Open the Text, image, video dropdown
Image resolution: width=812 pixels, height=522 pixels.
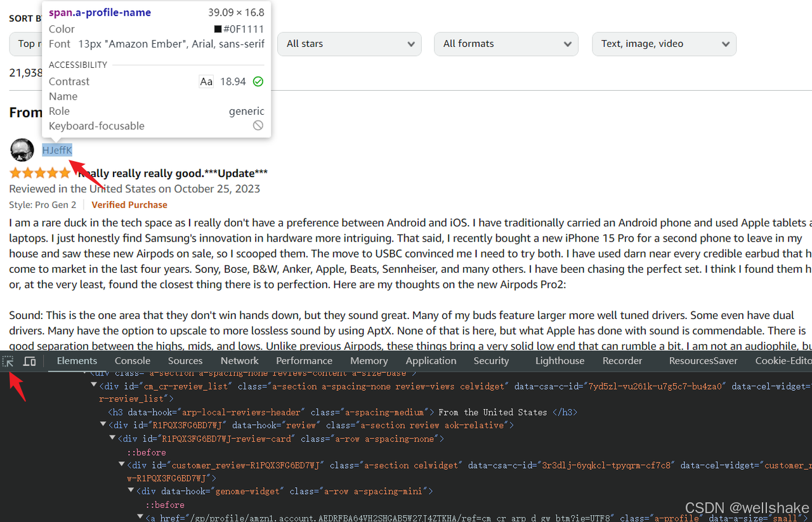click(664, 44)
